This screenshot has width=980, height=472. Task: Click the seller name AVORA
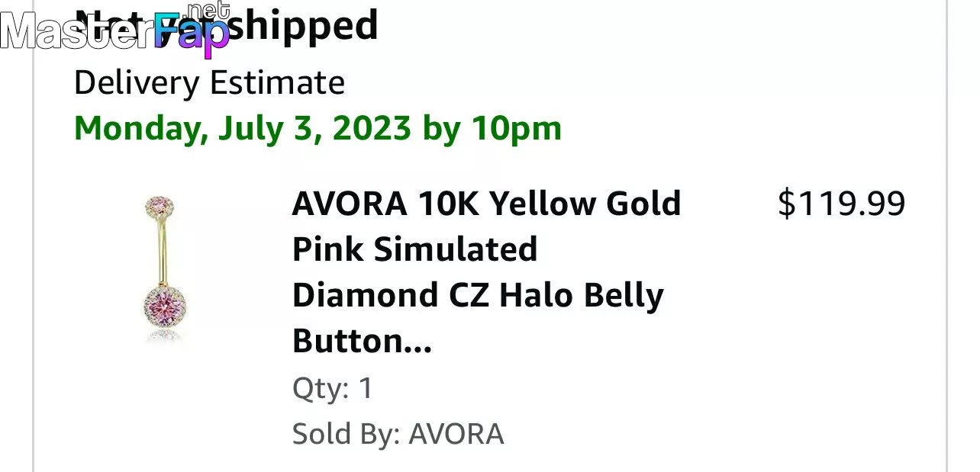click(456, 434)
